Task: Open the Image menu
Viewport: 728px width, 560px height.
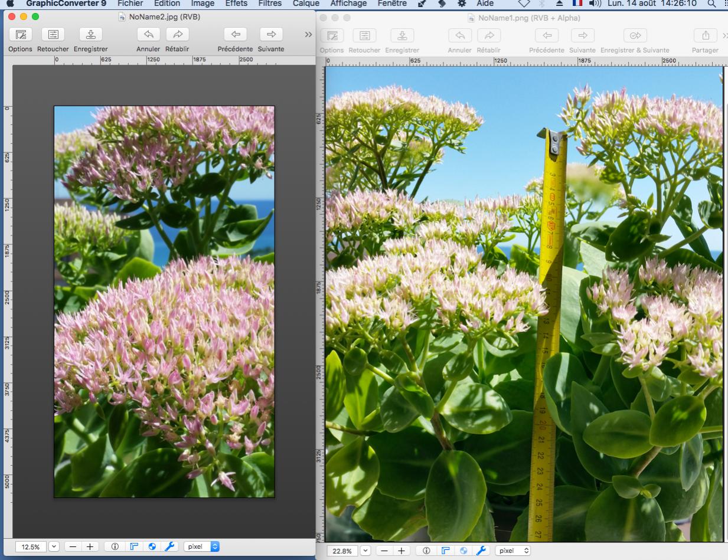Action: (x=203, y=4)
